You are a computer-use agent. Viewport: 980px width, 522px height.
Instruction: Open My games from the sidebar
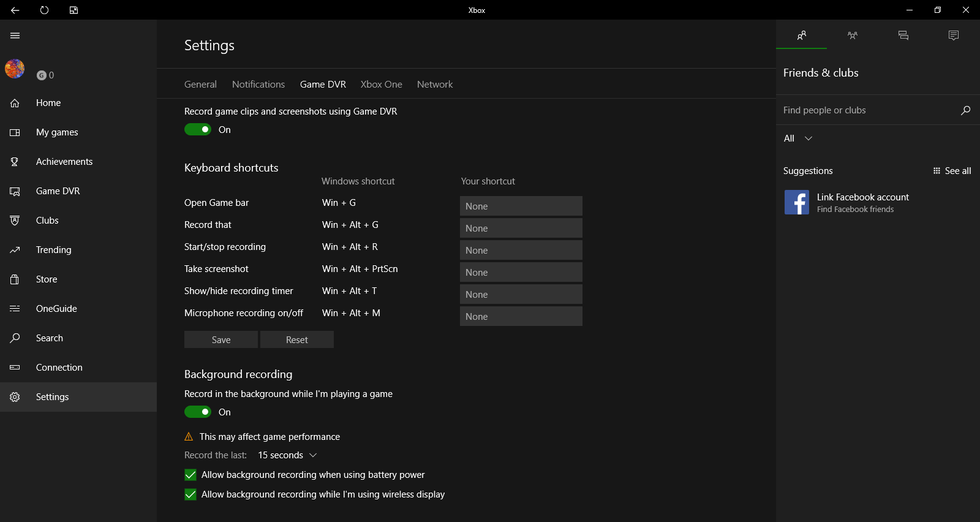tap(78, 132)
